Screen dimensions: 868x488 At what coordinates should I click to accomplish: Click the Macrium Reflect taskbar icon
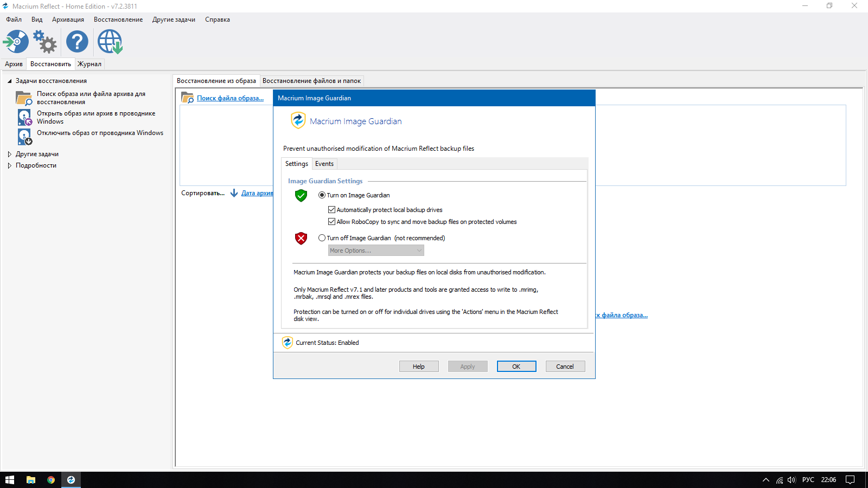pos(71,480)
